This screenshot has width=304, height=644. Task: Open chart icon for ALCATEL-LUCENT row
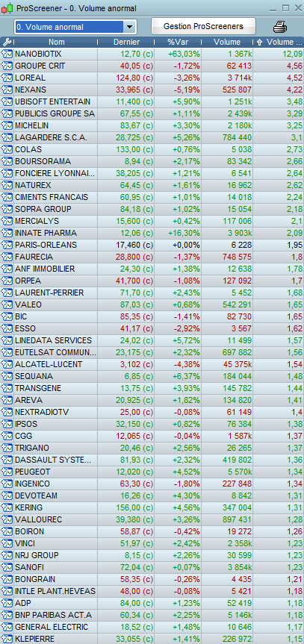point(7,364)
